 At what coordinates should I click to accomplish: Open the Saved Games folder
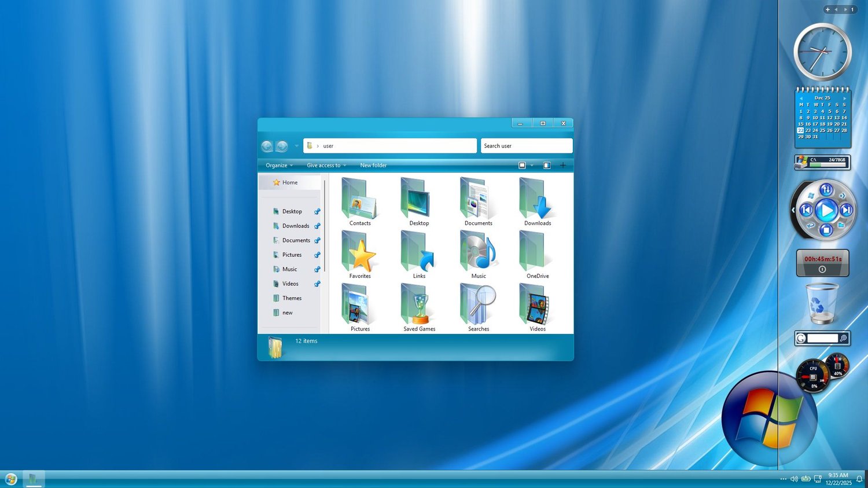419,307
